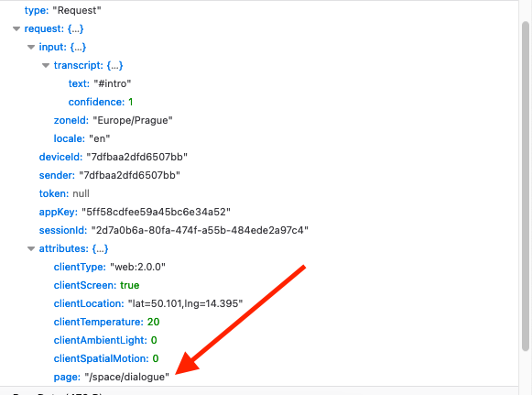
Task: Select the type "Request" row
Action: 63,10
